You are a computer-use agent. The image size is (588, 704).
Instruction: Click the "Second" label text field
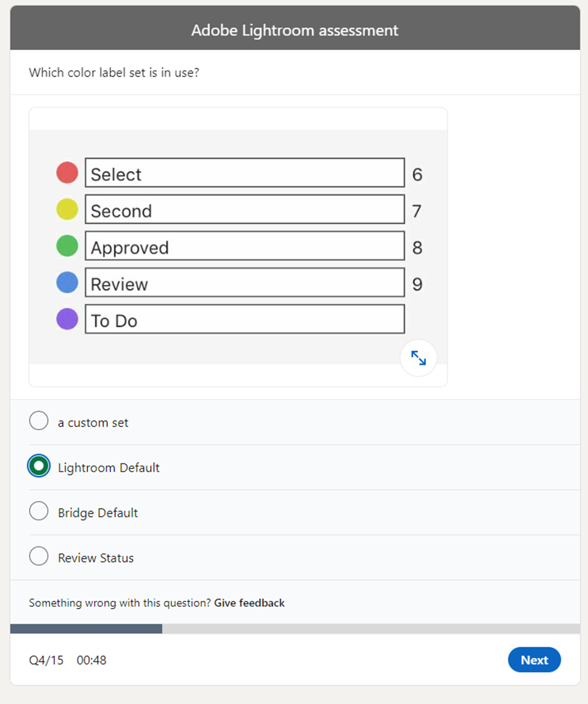coord(244,209)
